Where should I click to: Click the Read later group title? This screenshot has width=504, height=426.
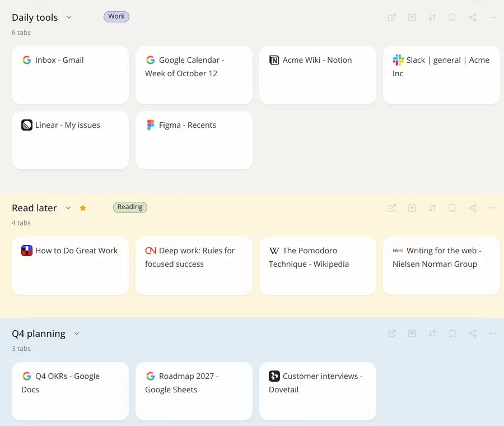tap(34, 208)
